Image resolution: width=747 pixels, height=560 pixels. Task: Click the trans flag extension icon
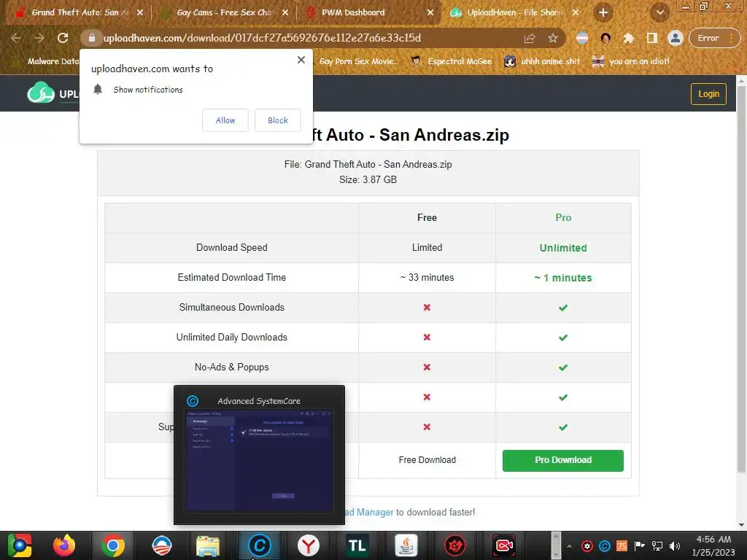pyautogui.click(x=582, y=38)
